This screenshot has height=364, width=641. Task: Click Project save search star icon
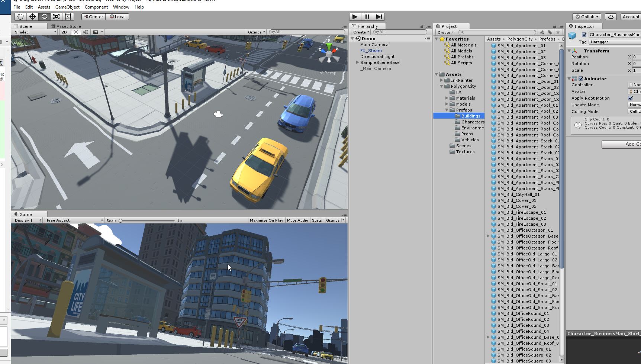pos(558,32)
